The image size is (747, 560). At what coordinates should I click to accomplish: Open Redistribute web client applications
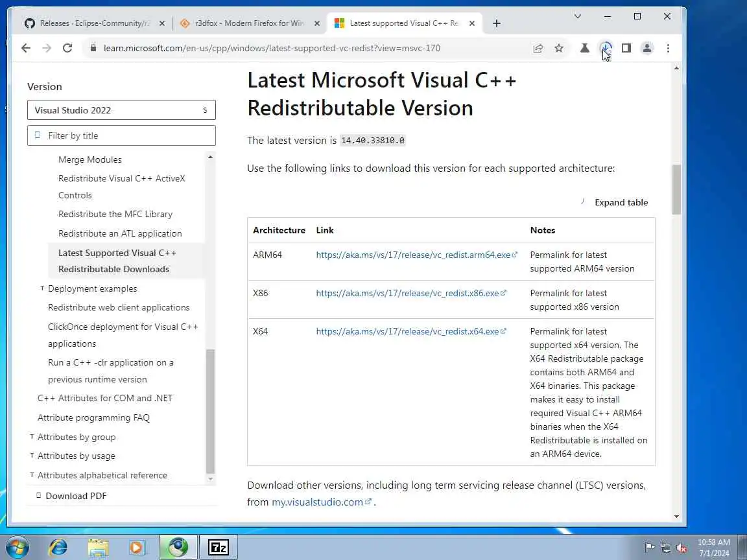point(119,308)
